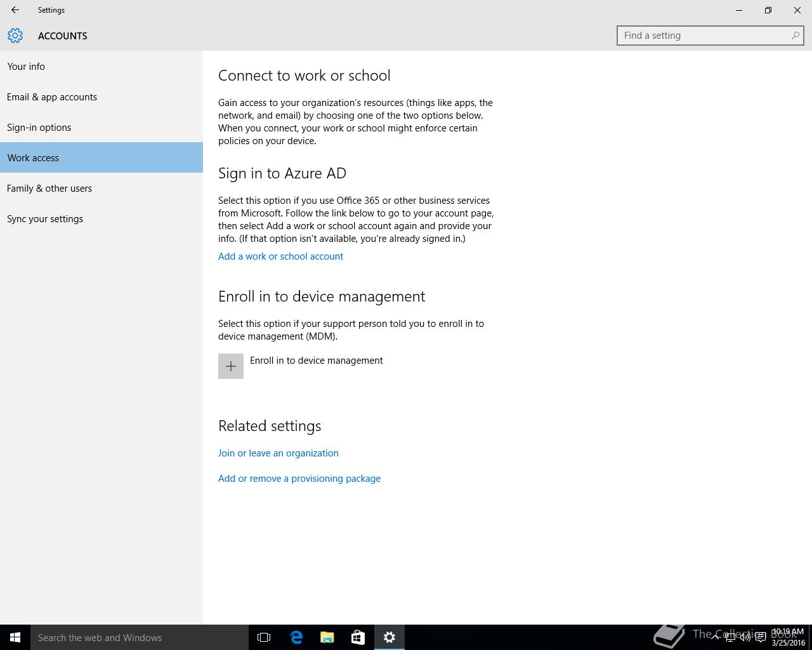Click the plus icon for device management enrollment
This screenshot has height=650, width=812.
tap(231, 366)
